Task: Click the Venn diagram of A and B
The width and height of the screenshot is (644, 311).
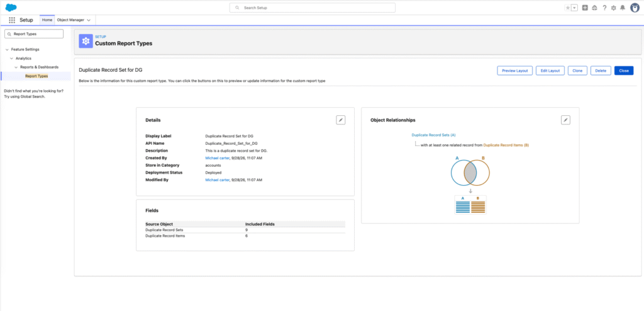Action: pos(470,172)
